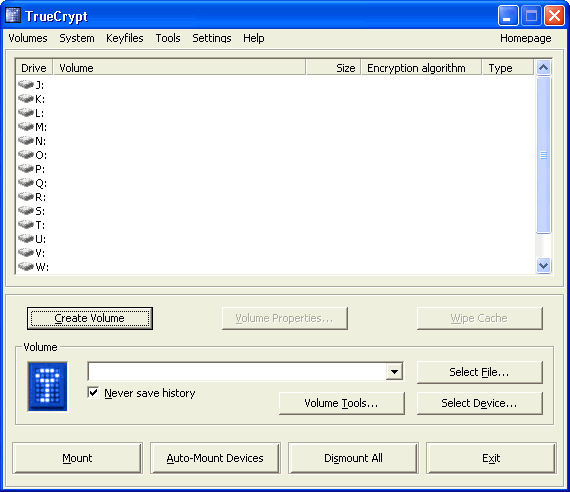Select the L: drive icon
Image resolution: width=570 pixels, height=492 pixels.
point(26,113)
